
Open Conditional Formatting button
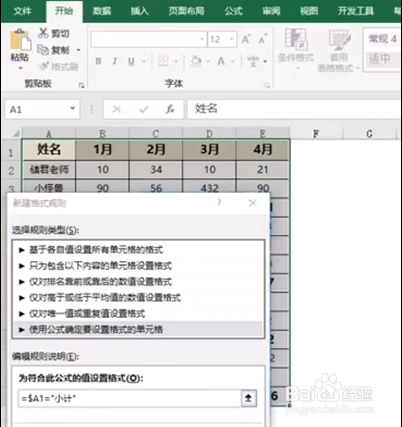295,49
